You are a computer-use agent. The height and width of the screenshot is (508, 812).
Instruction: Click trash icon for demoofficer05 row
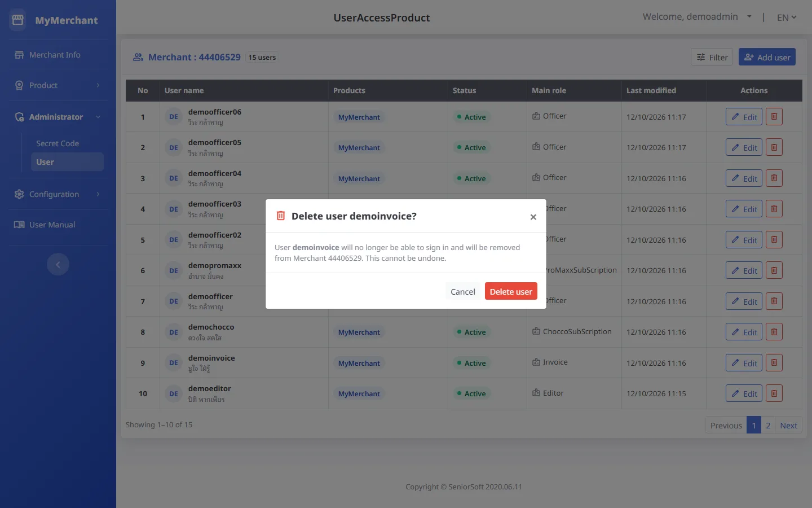(774, 147)
